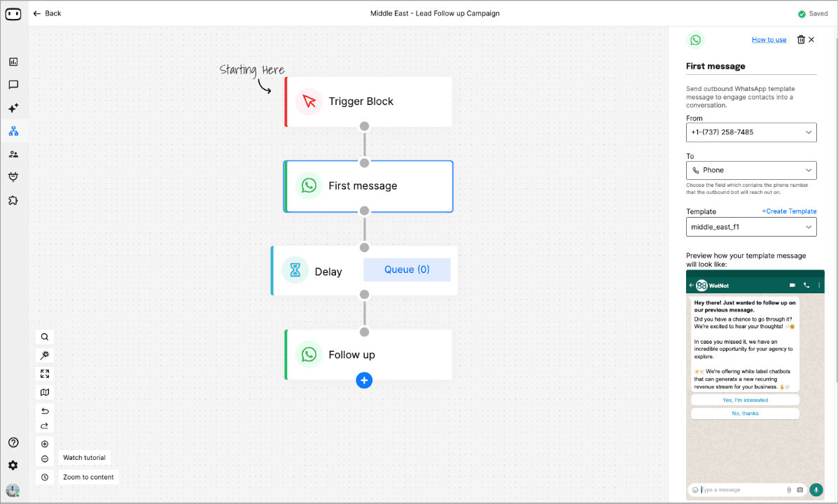Viewport: 838px width, 504px height.
Task: Open the puzzle-piece extensions sidebar icon
Action: pos(13,200)
